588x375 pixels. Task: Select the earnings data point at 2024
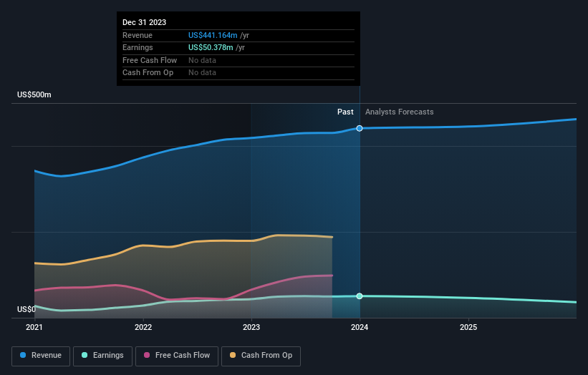coord(360,296)
